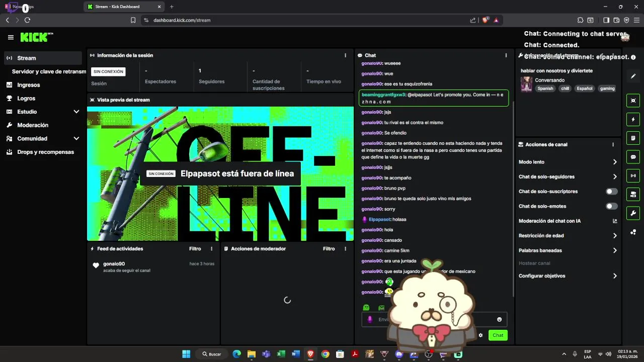
Task: Open Acciones de moderador three-dot menu
Action: (345, 249)
